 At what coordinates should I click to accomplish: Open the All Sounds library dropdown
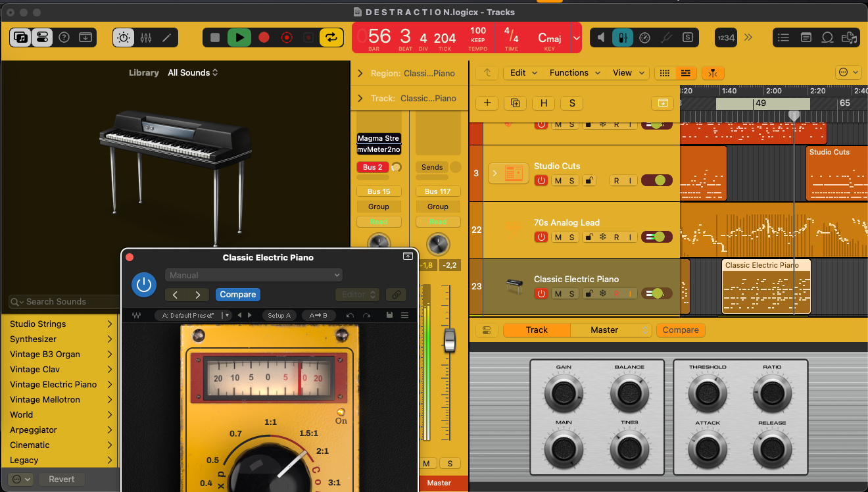193,72
